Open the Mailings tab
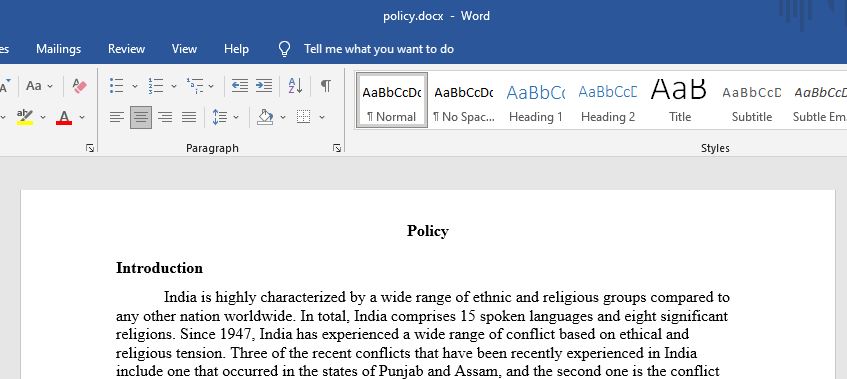Screen dimensions: 847x379 click(x=58, y=49)
